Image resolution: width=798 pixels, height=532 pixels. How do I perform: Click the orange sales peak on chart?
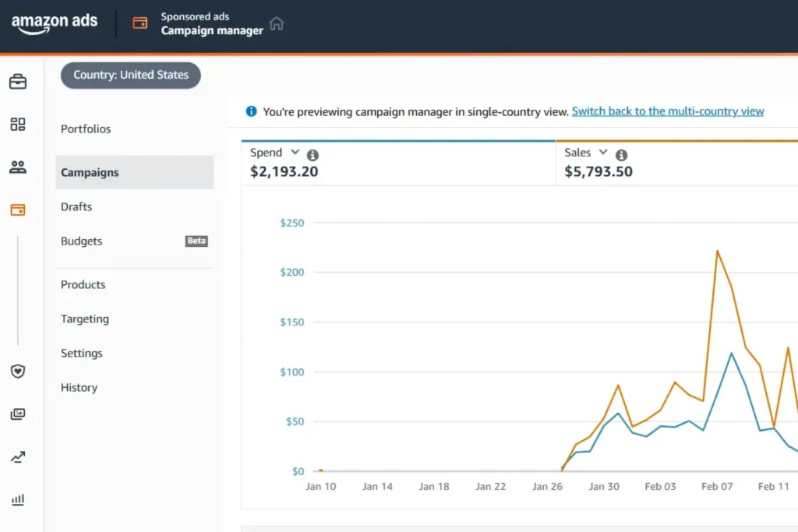717,251
